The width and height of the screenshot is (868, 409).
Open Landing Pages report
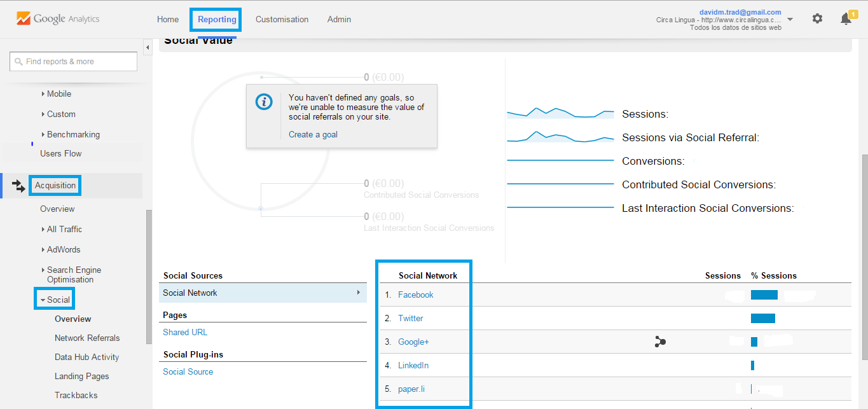pyautogui.click(x=81, y=376)
